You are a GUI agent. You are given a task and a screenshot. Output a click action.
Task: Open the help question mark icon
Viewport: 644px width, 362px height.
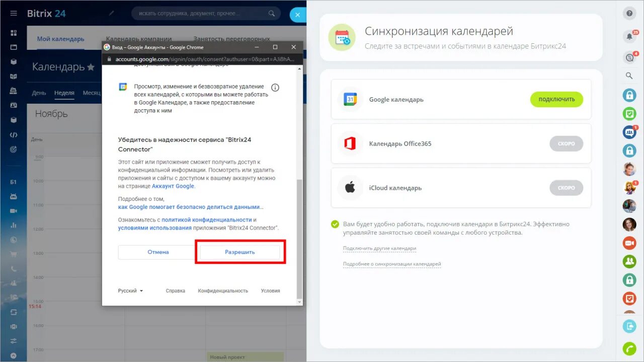(x=629, y=14)
